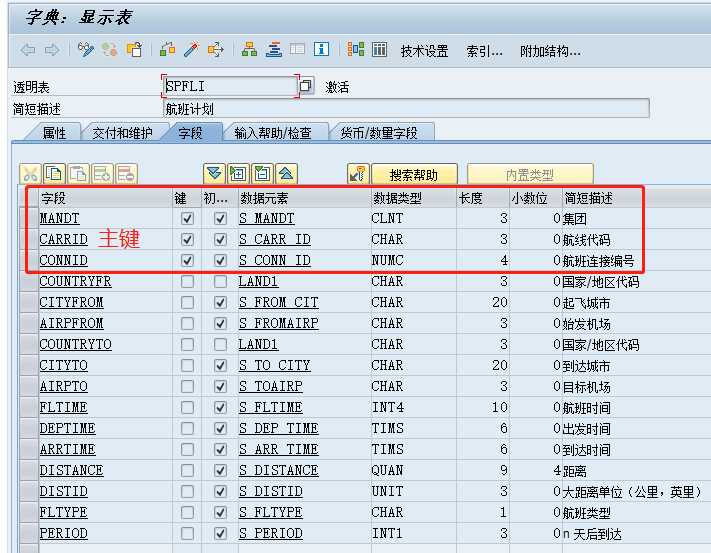
Task: Open the S_DISTANCE data element link
Action: [278, 471]
